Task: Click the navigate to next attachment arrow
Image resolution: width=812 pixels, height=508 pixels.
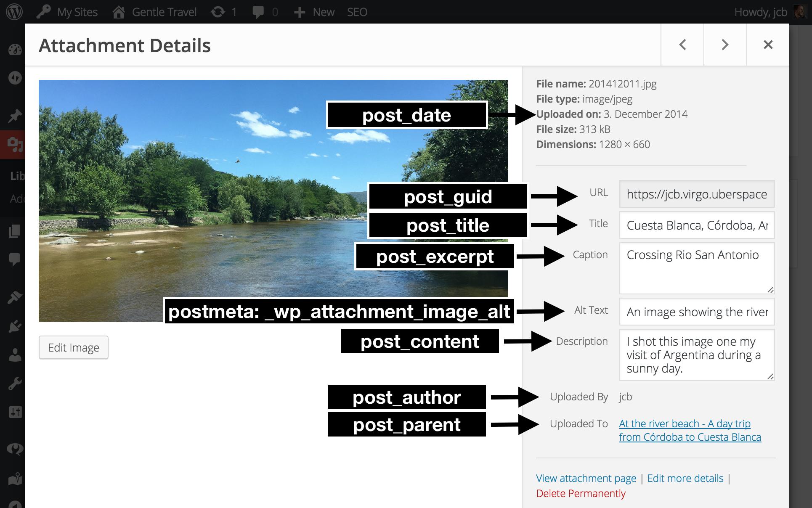Action: click(725, 44)
